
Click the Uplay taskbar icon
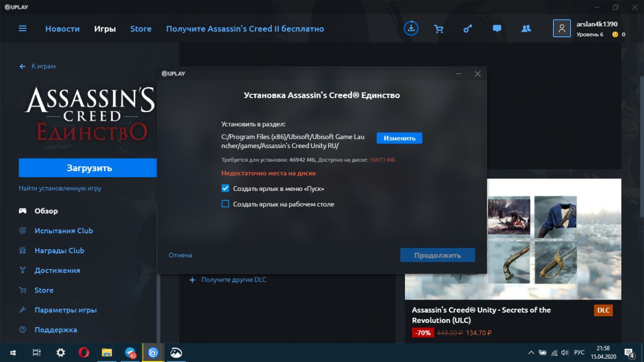pyautogui.click(x=153, y=352)
